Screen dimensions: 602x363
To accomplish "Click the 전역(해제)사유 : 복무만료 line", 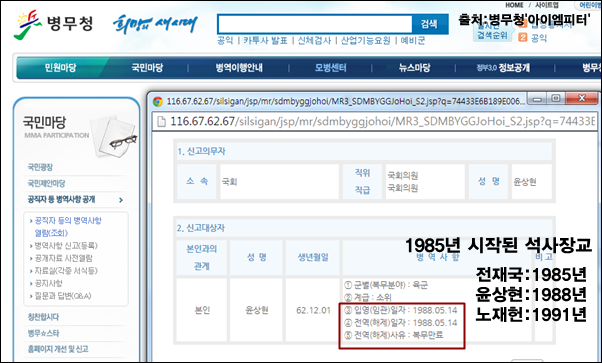I will 394,335.
